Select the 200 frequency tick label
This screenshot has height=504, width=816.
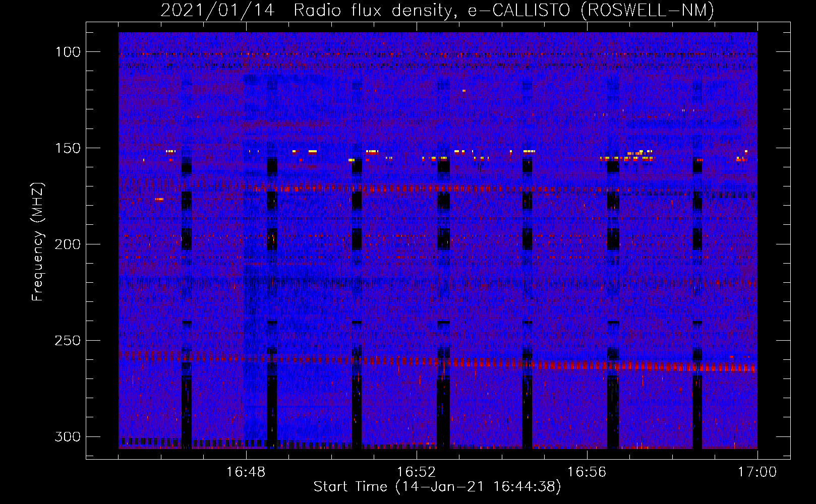tap(68, 244)
